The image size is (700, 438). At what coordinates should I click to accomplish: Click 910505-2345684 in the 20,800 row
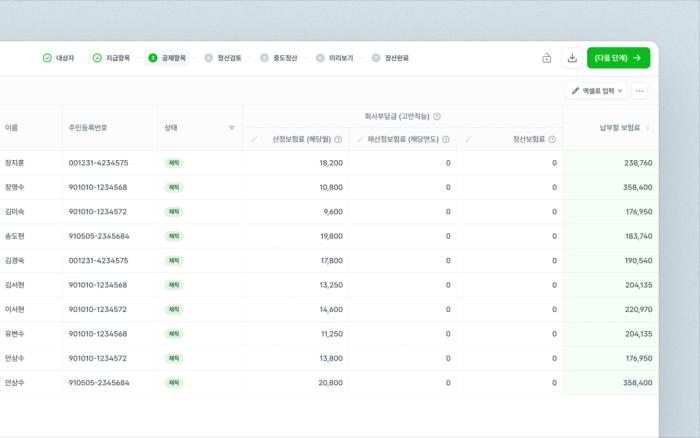click(99, 383)
